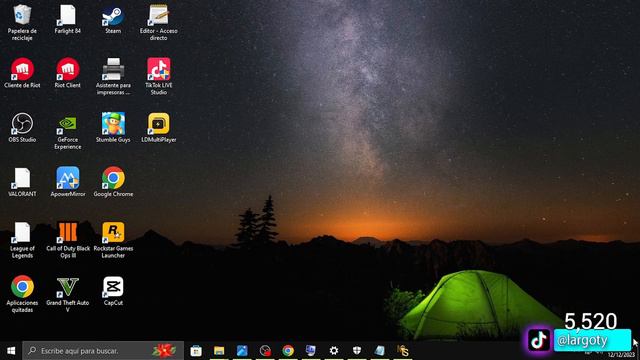Select the Farlight 84 shortcut
The height and width of the screenshot is (360, 640).
tap(67, 19)
